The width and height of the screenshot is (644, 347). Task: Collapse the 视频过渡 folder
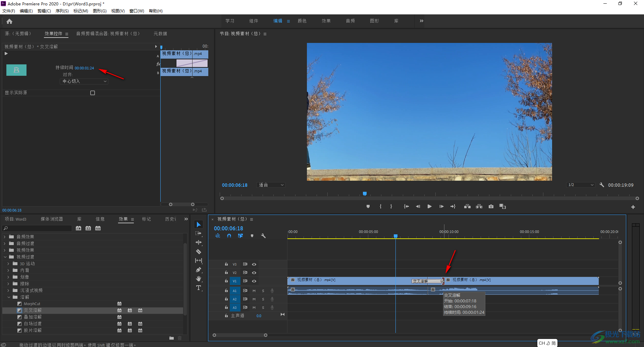(x=5, y=257)
